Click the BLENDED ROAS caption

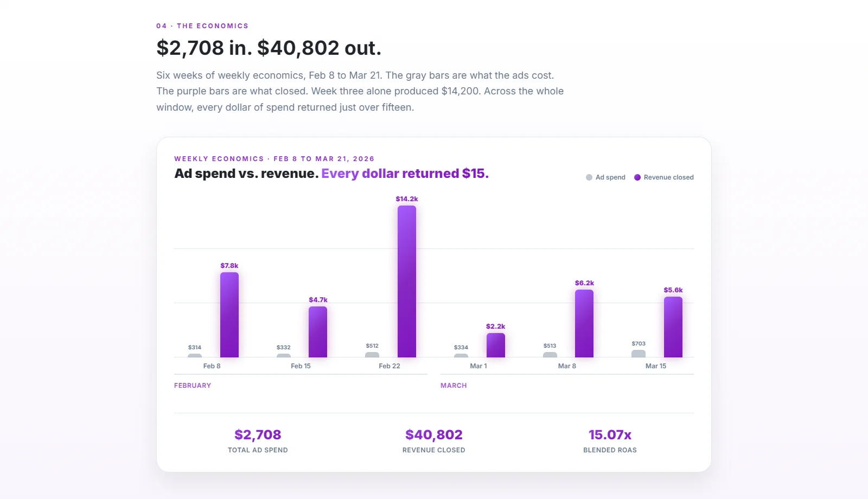pyautogui.click(x=610, y=450)
